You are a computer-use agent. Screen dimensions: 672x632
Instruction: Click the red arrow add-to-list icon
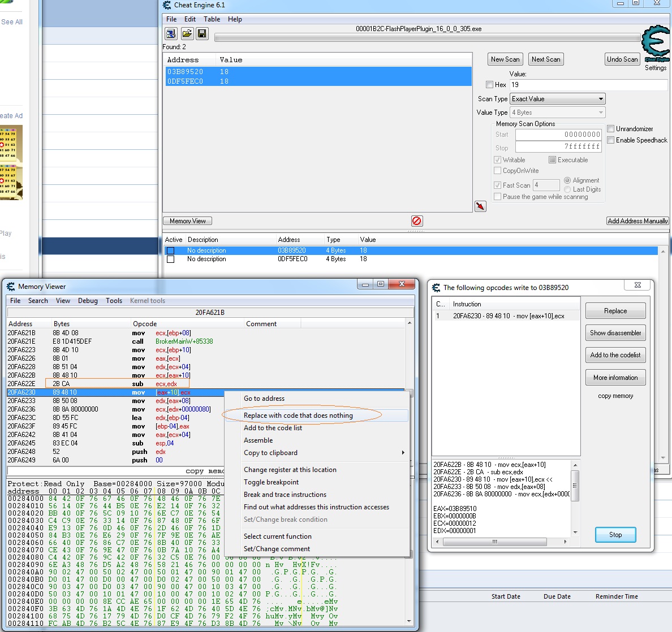coord(480,206)
